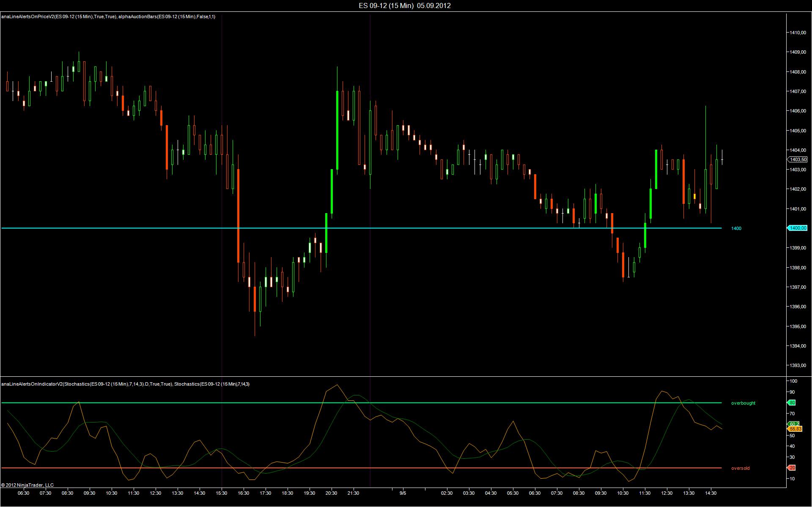The image size is (812, 507).
Task: Click the 1406,00 price axis label
Action: pyautogui.click(x=798, y=111)
